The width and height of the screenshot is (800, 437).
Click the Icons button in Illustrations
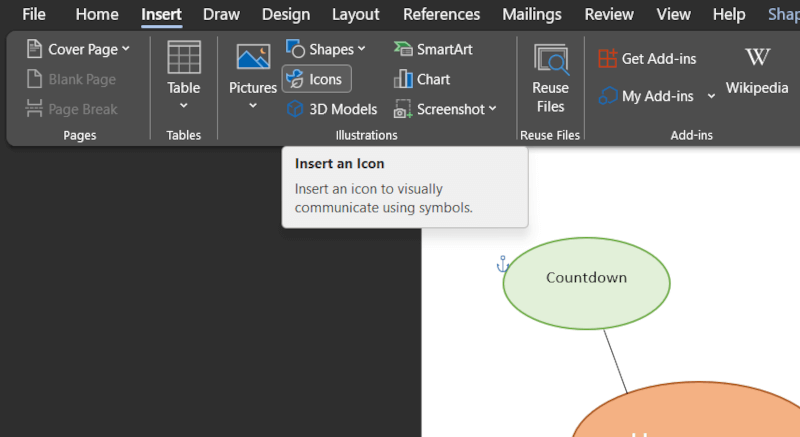click(x=316, y=79)
